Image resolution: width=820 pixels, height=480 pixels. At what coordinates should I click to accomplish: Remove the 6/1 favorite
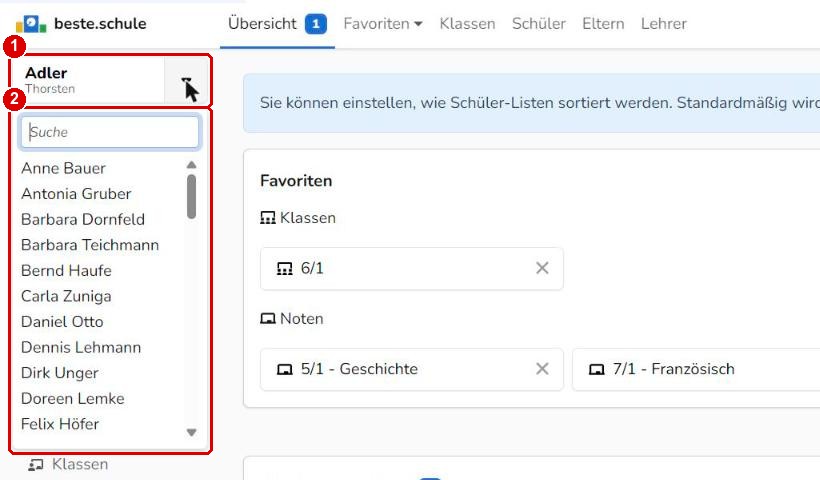click(x=542, y=268)
